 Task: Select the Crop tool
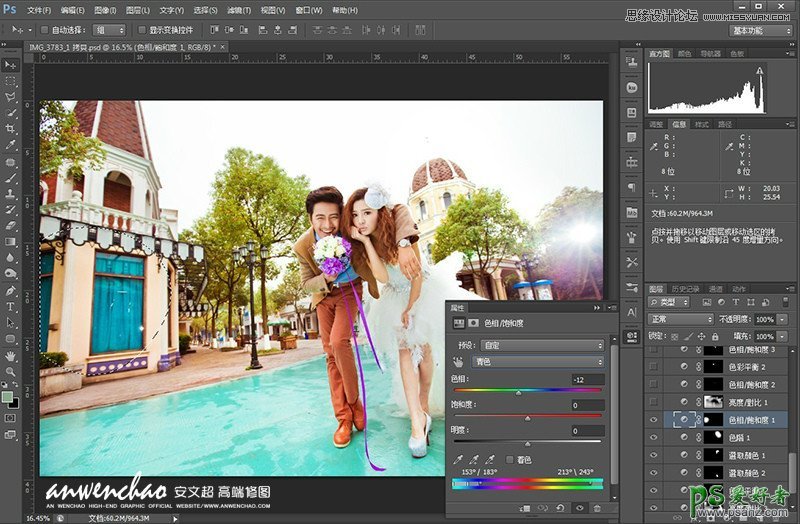pos(11,129)
